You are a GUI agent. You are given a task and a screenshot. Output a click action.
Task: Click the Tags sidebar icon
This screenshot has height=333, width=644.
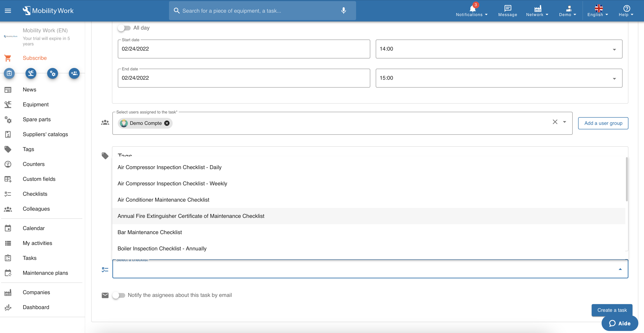coord(8,149)
